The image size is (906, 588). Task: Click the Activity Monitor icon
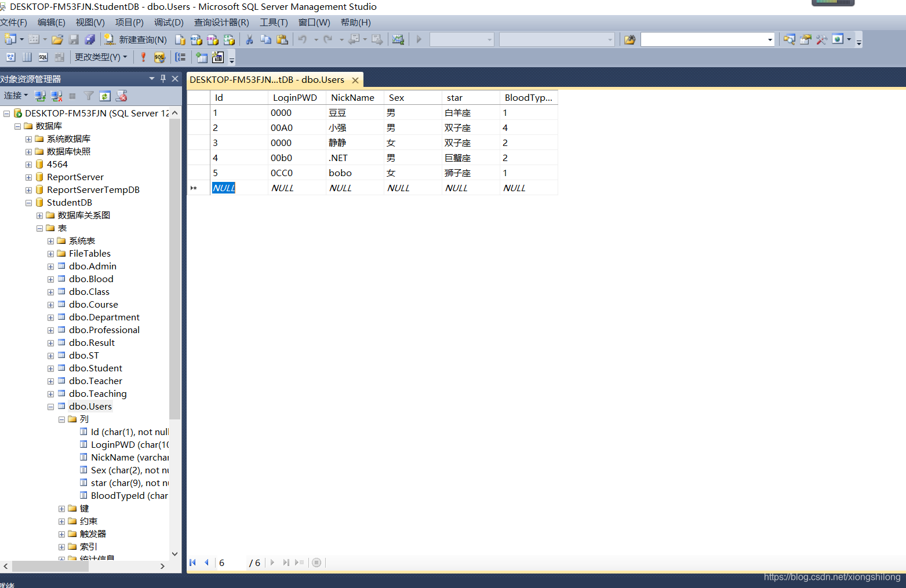click(398, 39)
